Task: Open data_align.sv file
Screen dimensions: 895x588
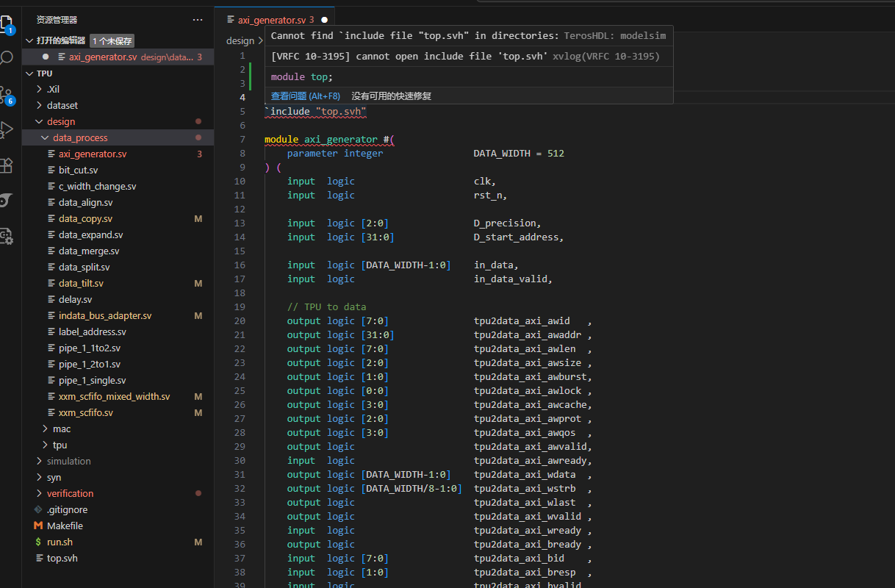Action: click(86, 202)
